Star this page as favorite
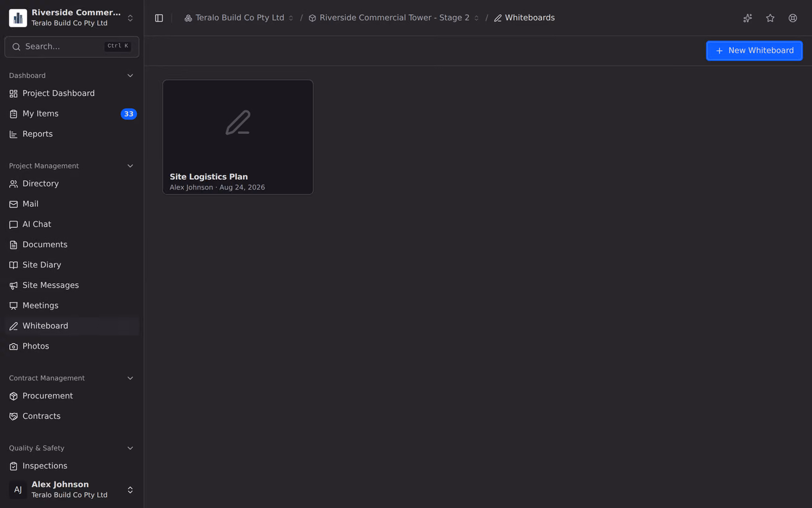812x508 pixels. click(x=770, y=18)
